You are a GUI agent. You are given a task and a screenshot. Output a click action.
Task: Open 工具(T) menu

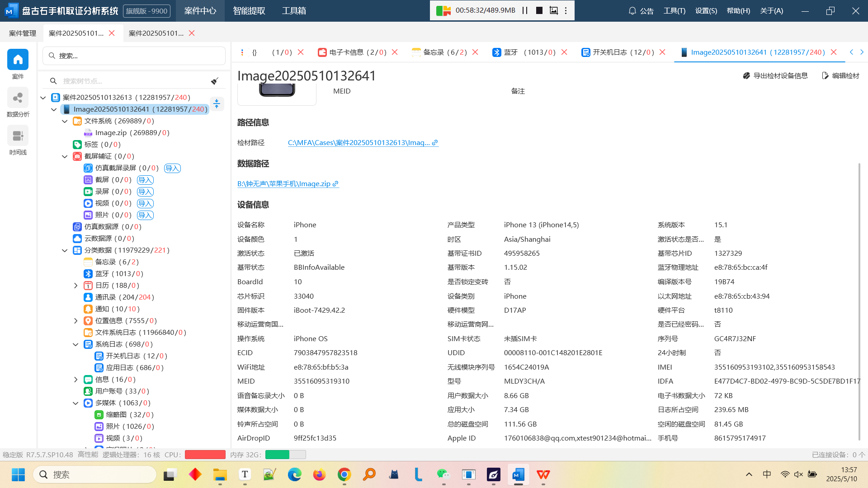coord(675,11)
